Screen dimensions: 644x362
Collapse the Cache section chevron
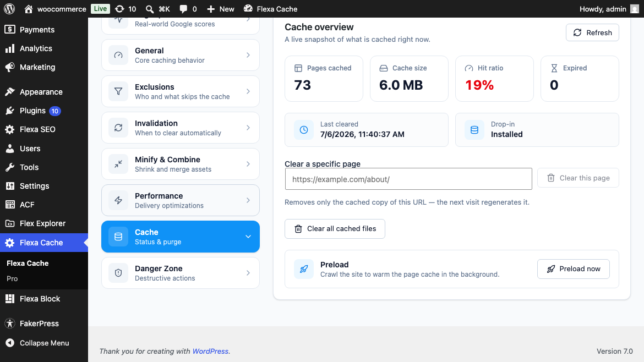[x=248, y=237]
